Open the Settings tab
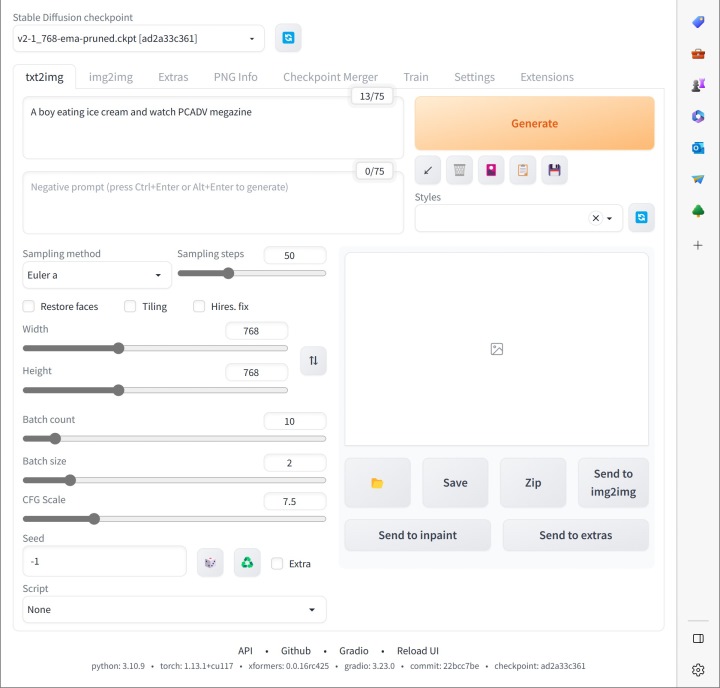Screen dimensions: 720x688 pos(474,77)
